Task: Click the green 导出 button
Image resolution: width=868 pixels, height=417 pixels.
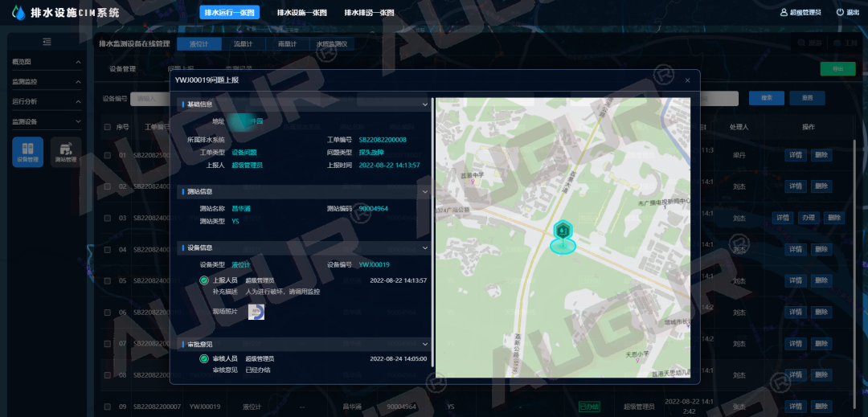Action: pos(837,69)
